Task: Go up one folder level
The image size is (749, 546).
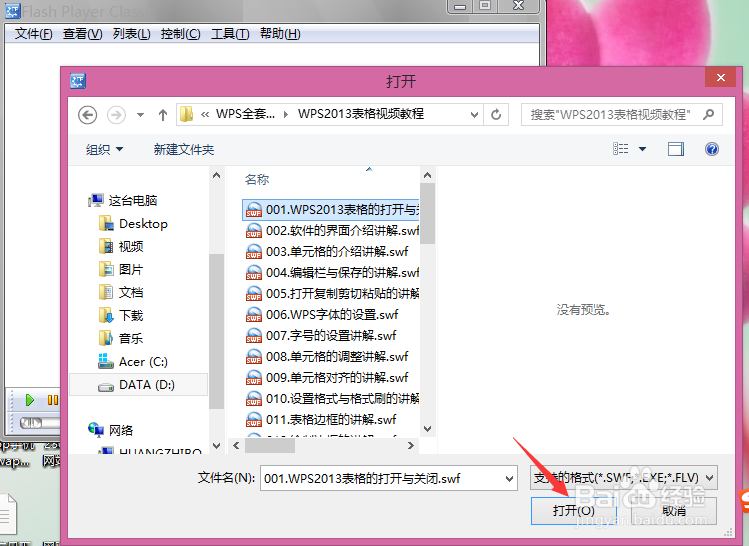Action: tap(163, 115)
